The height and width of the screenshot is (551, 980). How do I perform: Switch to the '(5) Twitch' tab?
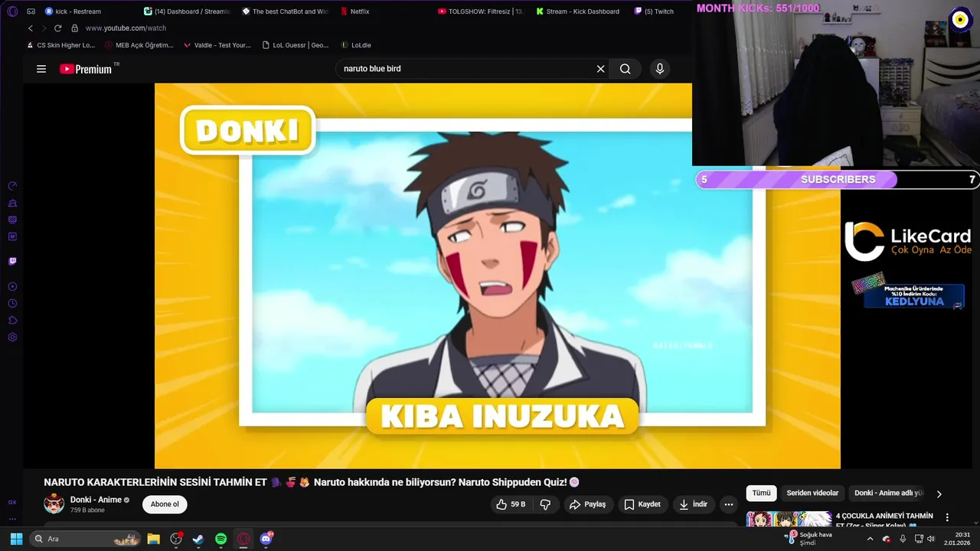pos(655,11)
